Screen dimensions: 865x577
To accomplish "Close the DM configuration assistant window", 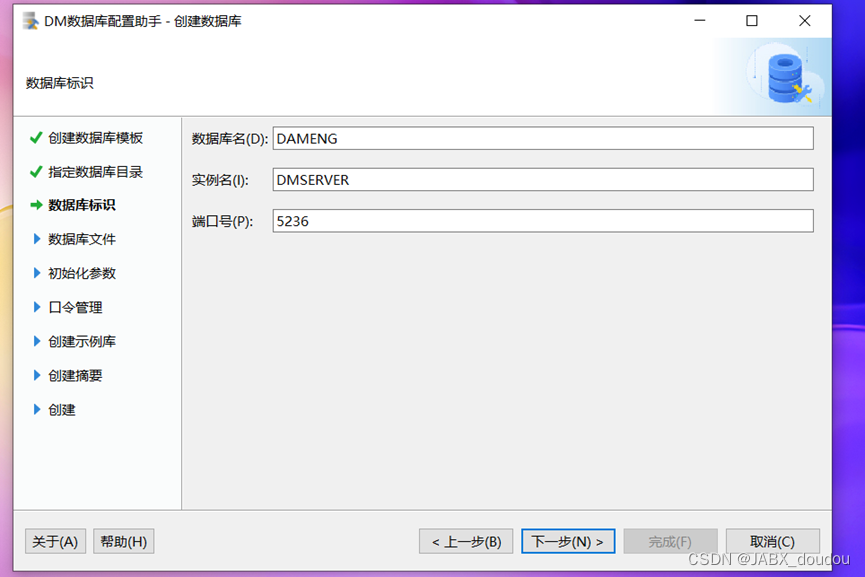I will coord(804,21).
